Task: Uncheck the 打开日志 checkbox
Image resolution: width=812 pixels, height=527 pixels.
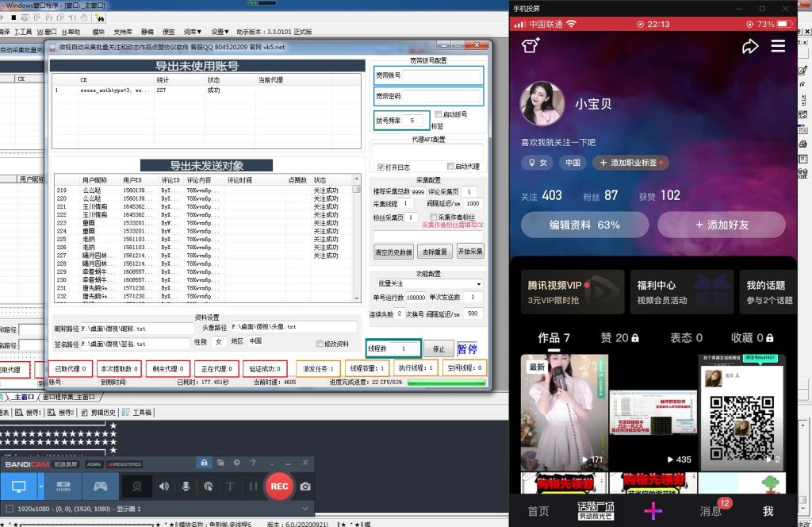Action: tap(380, 167)
